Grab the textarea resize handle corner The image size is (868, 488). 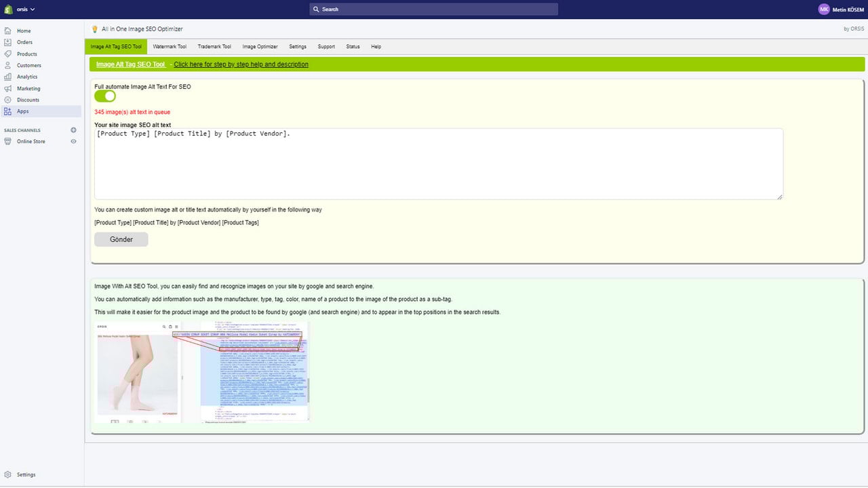click(780, 197)
